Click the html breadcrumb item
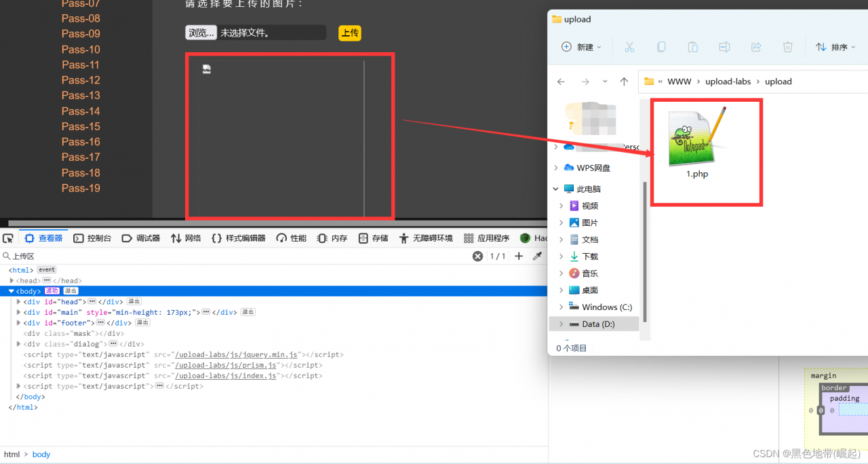868x464 pixels. [x=12, y=455]
